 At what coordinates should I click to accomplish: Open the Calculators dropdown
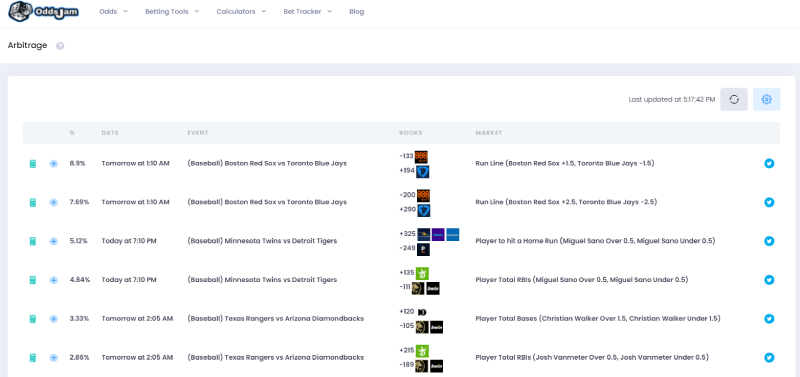click(241, 11)
